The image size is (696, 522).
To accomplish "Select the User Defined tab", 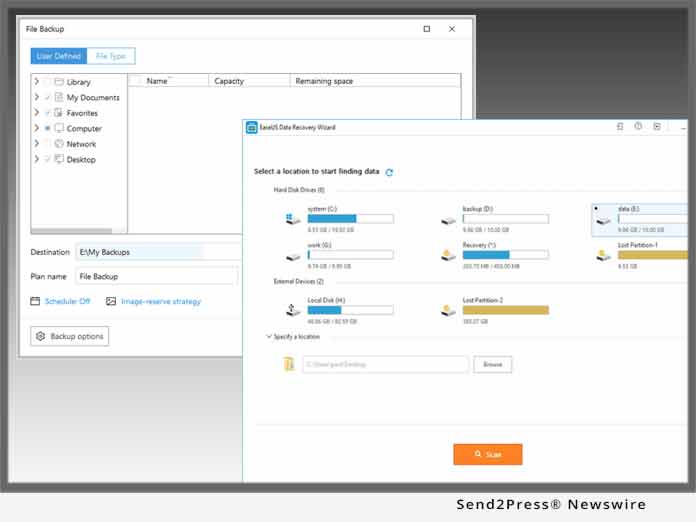I will tap(58, 56).
